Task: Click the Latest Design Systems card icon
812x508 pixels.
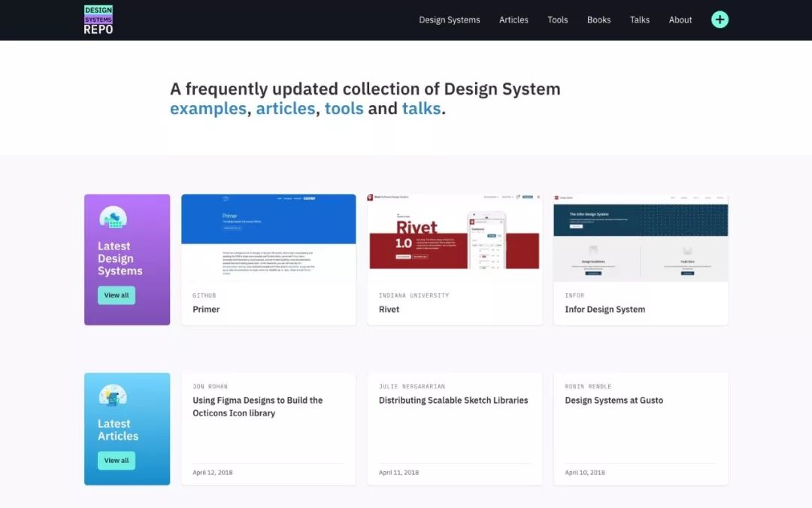Action: [x=114, y=217]
